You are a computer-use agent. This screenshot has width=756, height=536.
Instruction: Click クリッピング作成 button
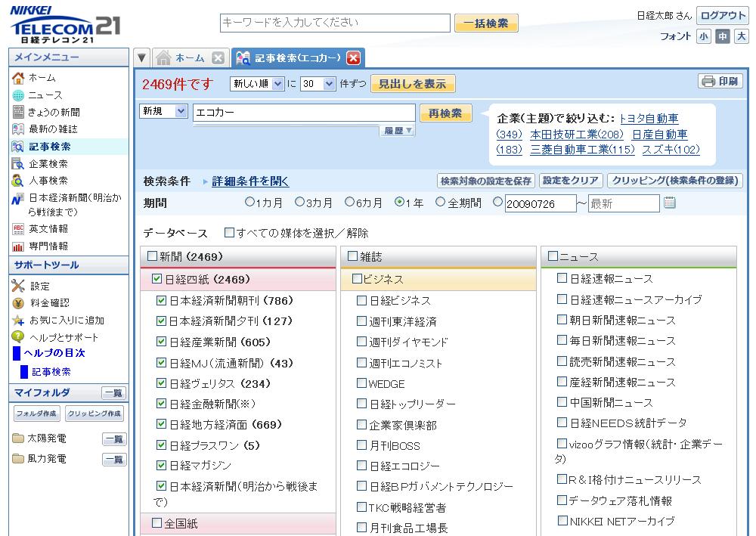94,414
